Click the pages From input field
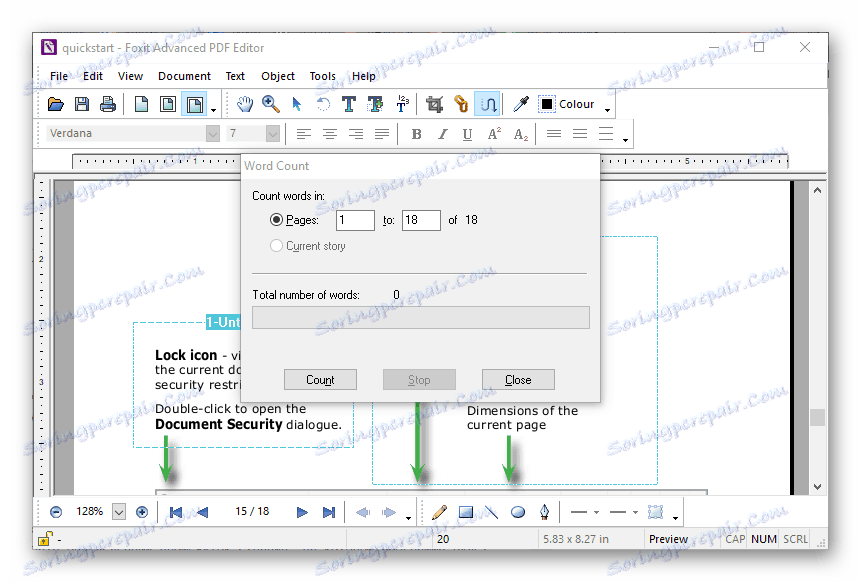This screenshot has width=861, height=582. coord(355,220)
